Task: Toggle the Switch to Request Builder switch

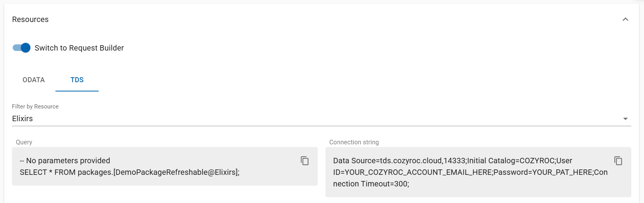Action: [22, 48]
